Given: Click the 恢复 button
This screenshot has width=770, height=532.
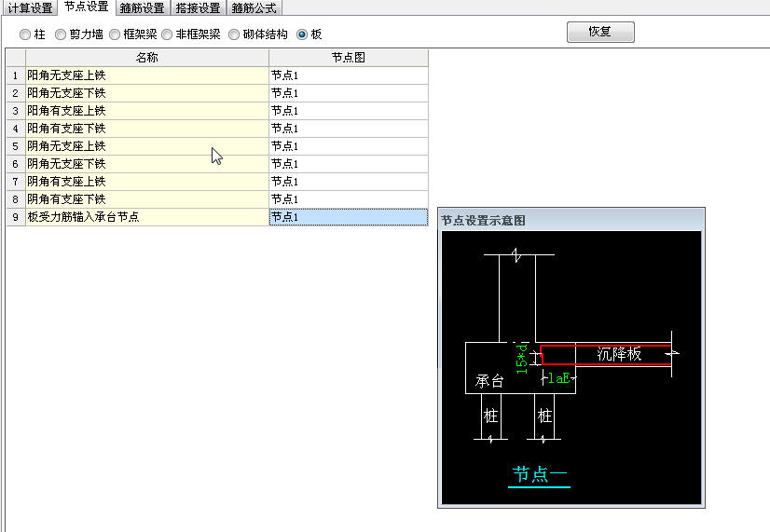Looking at the screenshot, I should tap(600, 32).
